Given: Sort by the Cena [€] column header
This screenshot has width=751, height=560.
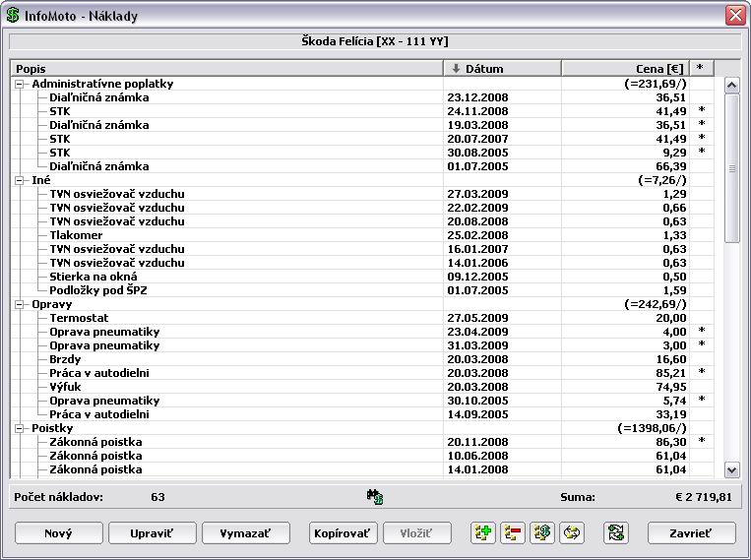Looking at the screenshot, I should point(626,69).
